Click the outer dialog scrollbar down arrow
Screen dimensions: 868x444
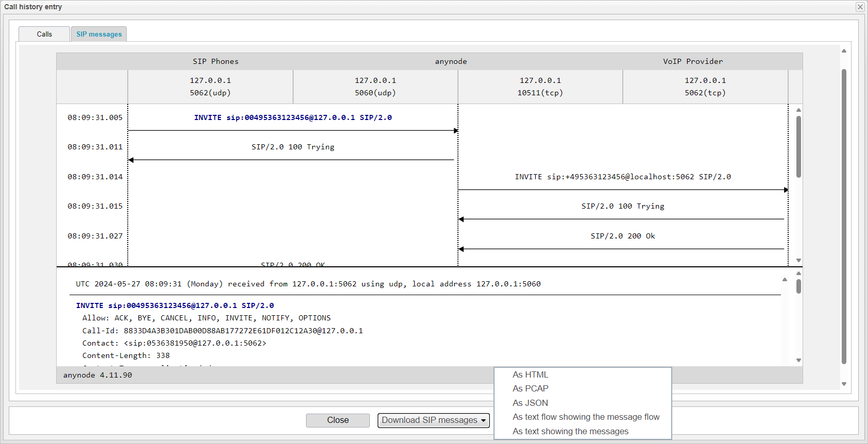click(x=844, y=384)
